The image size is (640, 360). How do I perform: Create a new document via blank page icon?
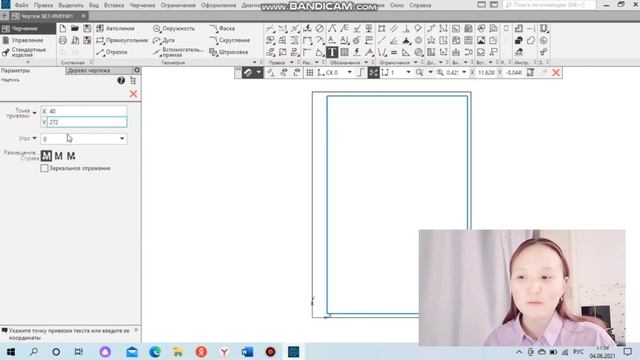[62, 28]
